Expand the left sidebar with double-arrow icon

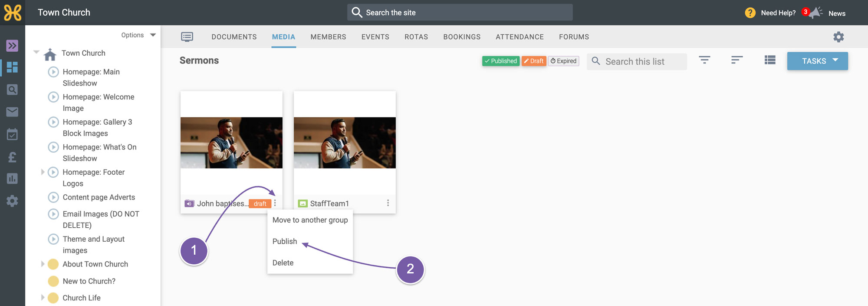tap(12, 46)
